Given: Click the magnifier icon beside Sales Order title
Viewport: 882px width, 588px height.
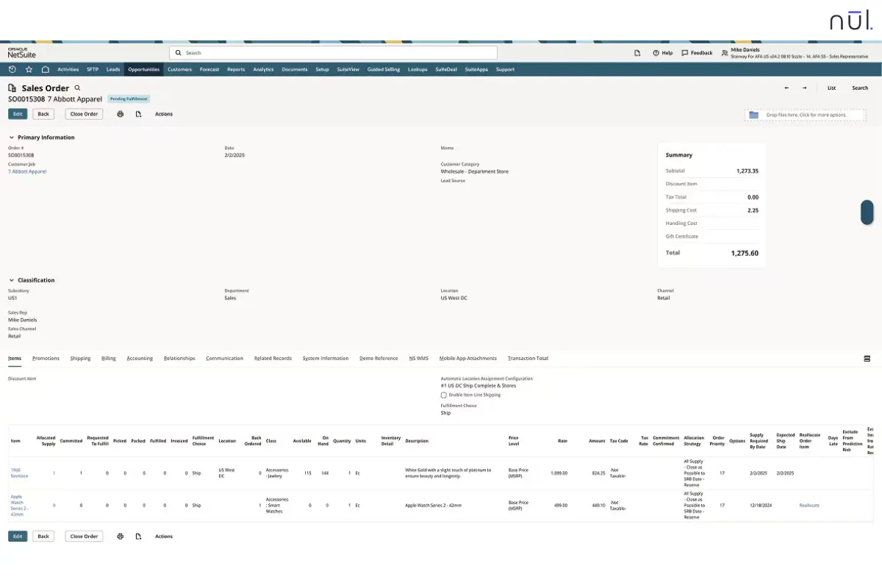Looking at the screenshot, I should [x=77, y=87].
